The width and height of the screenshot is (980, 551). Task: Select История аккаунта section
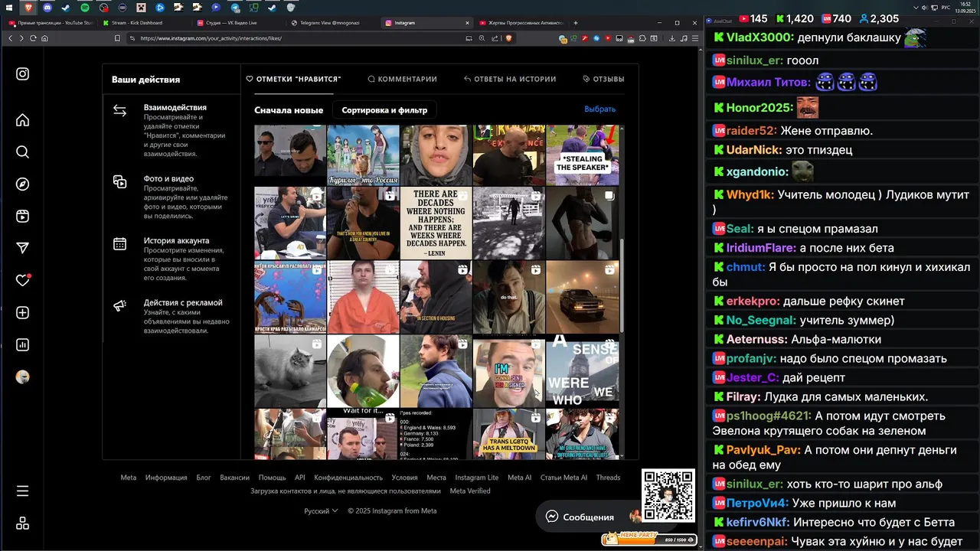pos(171,259)
